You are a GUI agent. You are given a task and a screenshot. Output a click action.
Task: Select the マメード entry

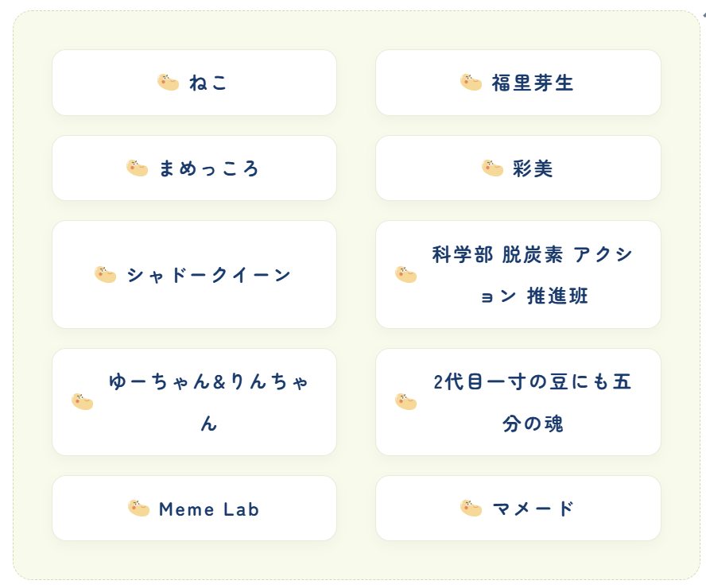tap(518, 509)
